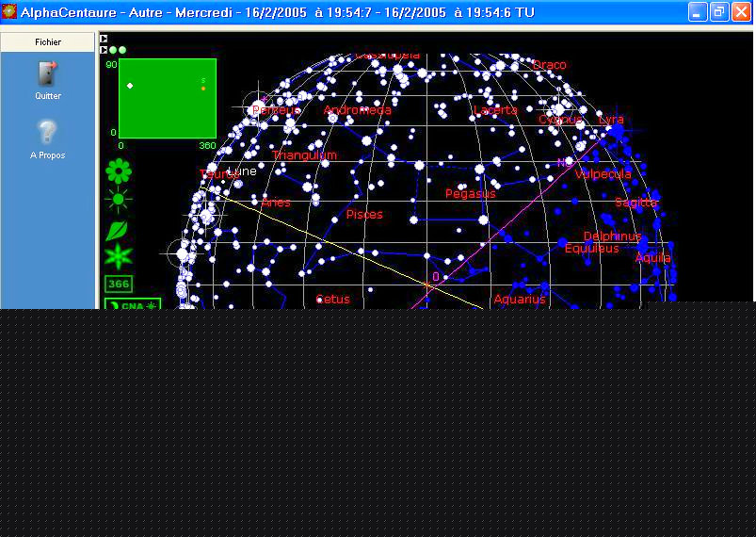Toggle the right green indicator dot
This screenshot has width=756, height=537.
point(122,50)
